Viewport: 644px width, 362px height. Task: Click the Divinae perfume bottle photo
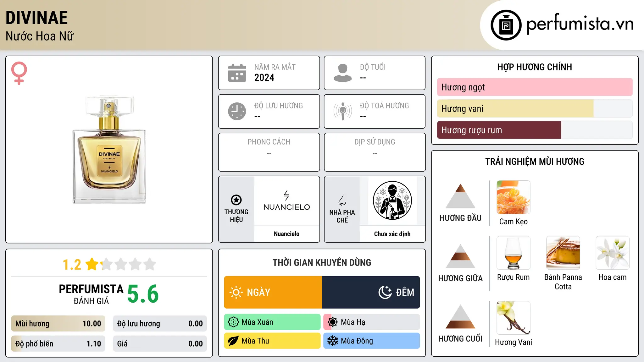coord(109,150)
